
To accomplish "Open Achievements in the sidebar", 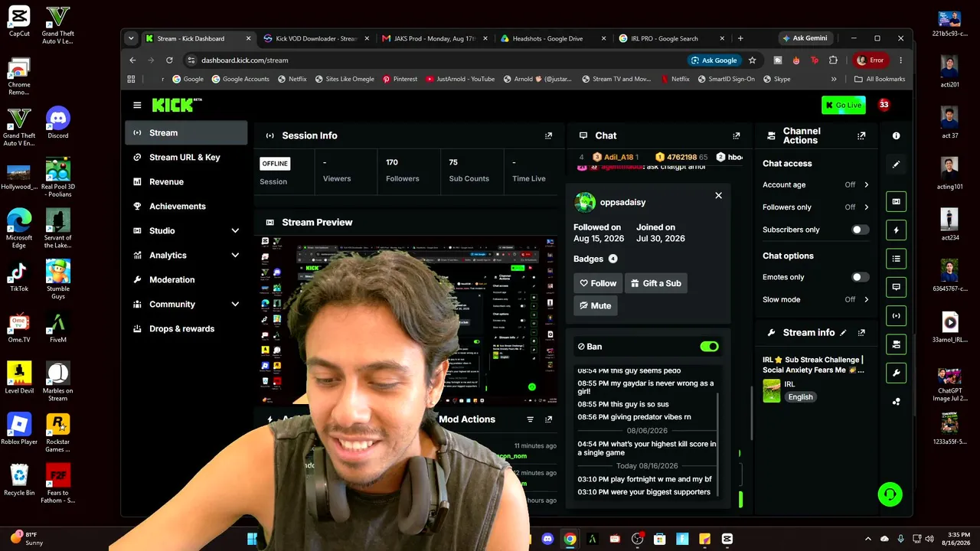I will [186, 206].
